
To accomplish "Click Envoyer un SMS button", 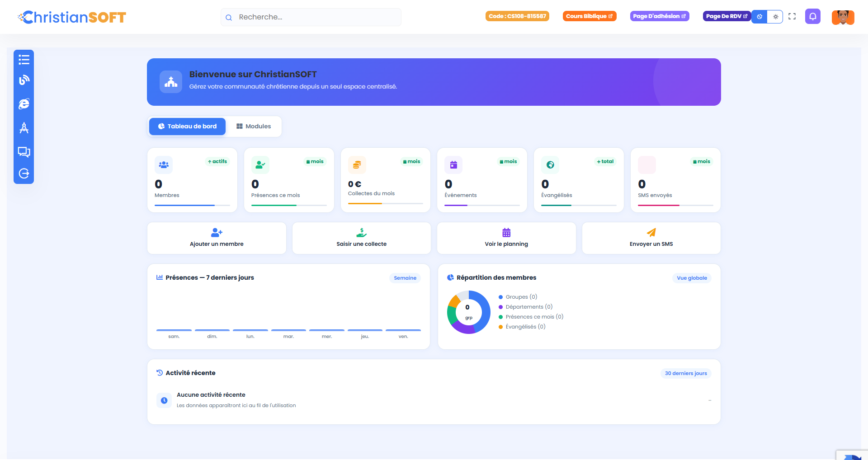I will (651, 238).
